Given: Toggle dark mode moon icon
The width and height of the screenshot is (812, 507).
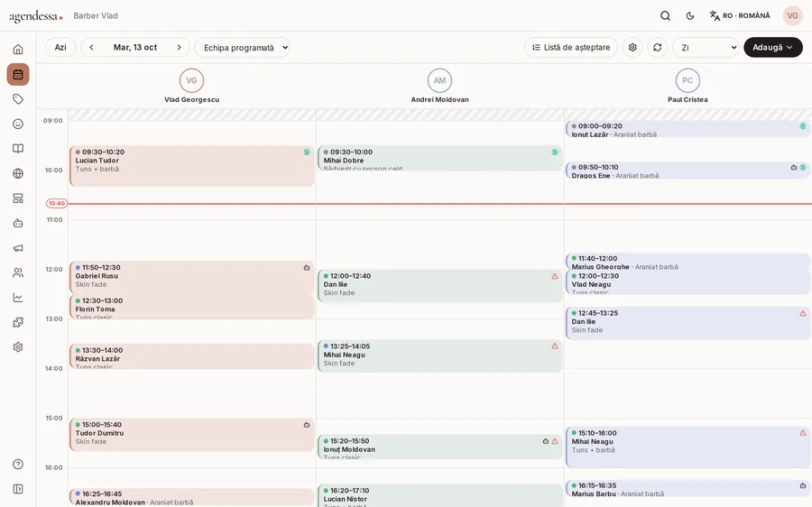Looking at the screenshot, I should click(690, 16).
